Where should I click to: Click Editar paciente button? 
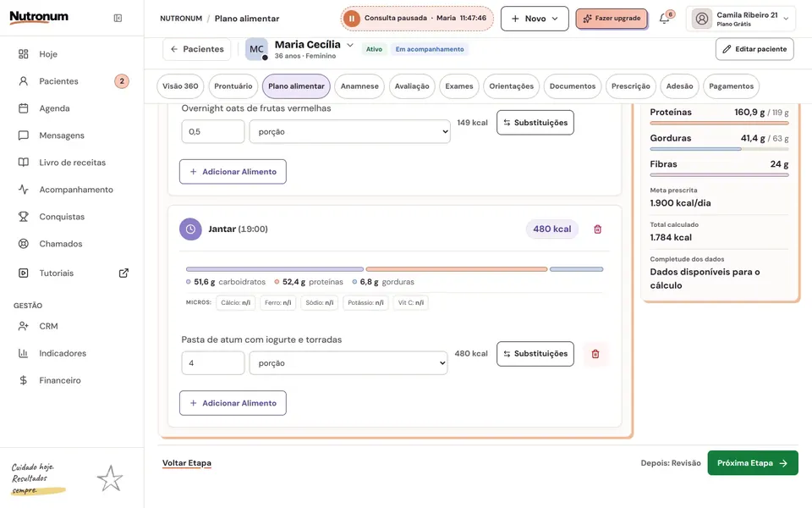pyautogui.click(x=754, y=49)
